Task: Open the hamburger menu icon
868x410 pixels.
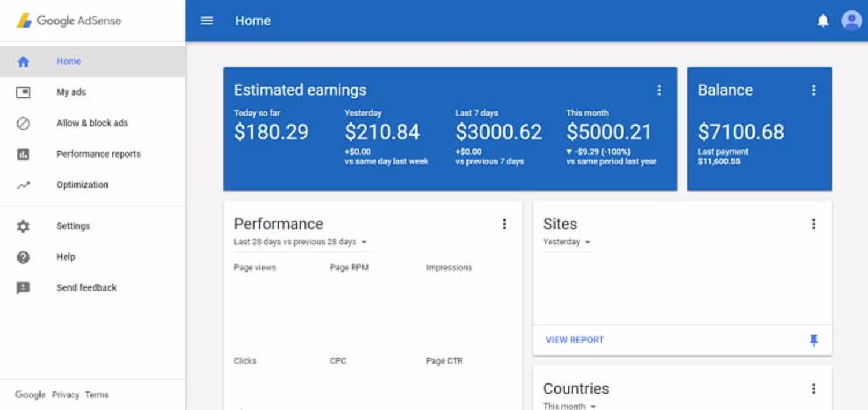Action: coord(207,21)
